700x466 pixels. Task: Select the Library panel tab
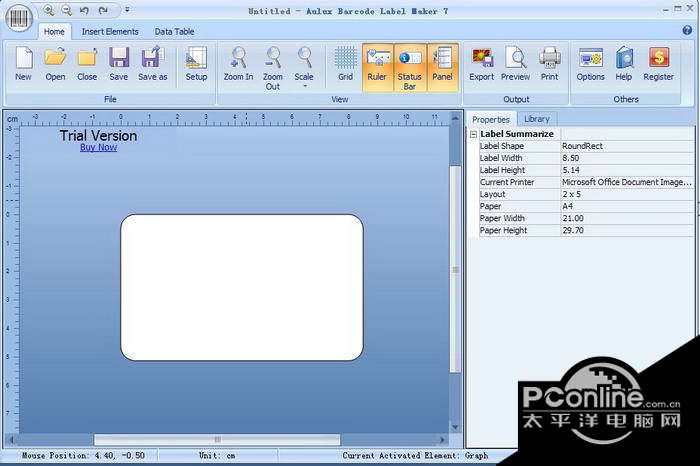coord(537,119)
